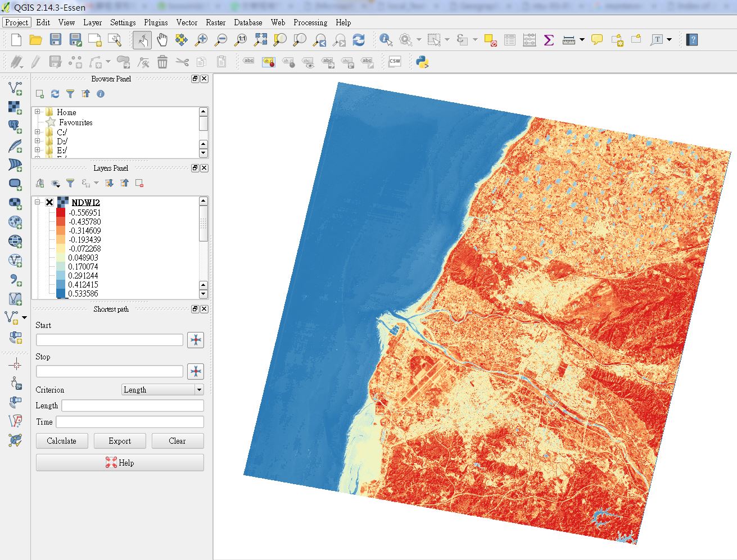The width and height of the screenshot is (737, 560).
Task: Toggle visibility checkbox of NDWI2 layer
Action: point(49,203)
